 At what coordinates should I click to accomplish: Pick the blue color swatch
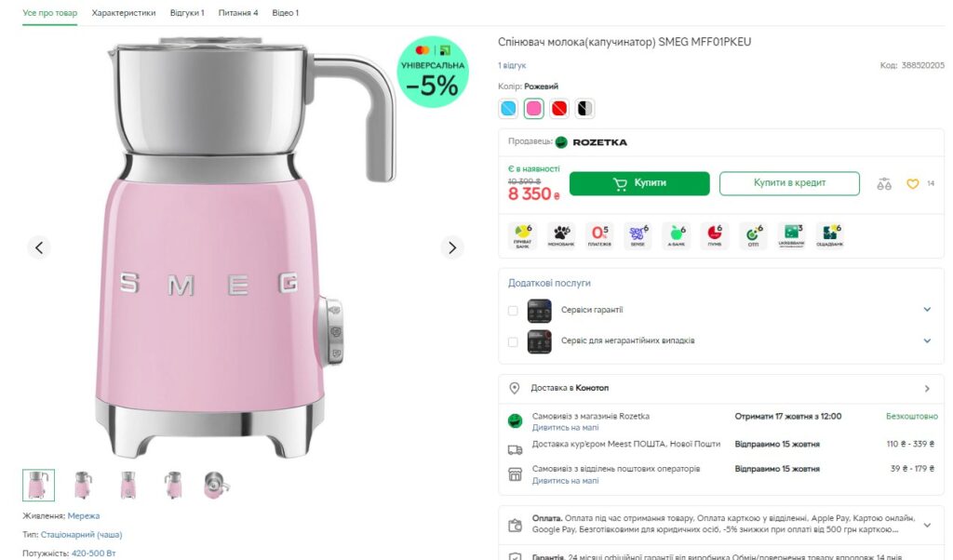pos(508,109)
